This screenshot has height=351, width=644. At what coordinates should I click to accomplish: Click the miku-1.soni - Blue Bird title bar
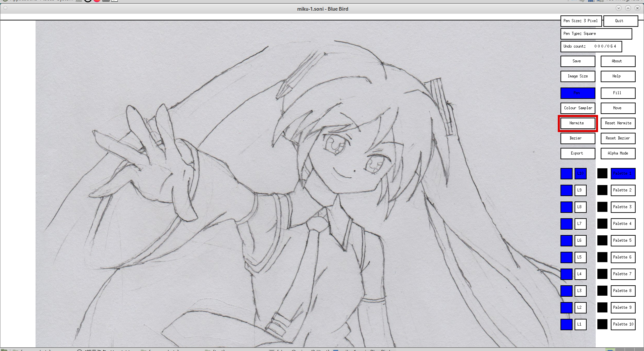322,9
